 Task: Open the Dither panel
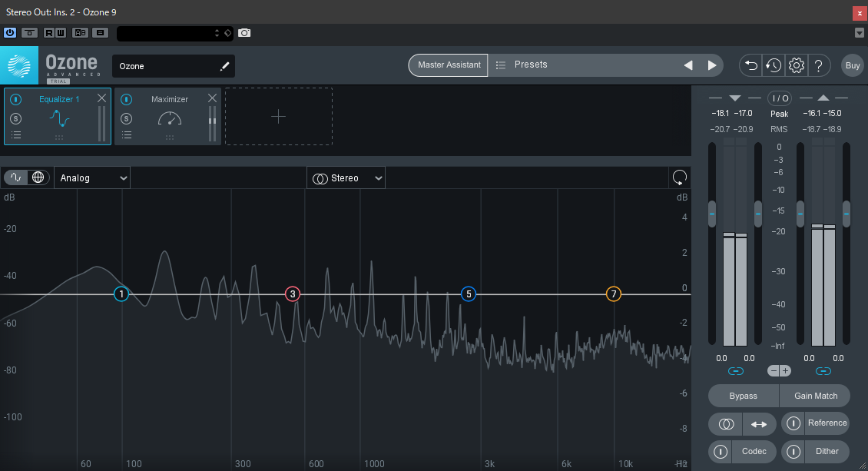(827, 452)
